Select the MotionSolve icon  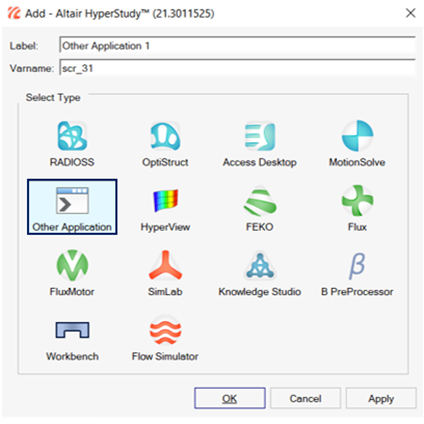click(357, 136)
